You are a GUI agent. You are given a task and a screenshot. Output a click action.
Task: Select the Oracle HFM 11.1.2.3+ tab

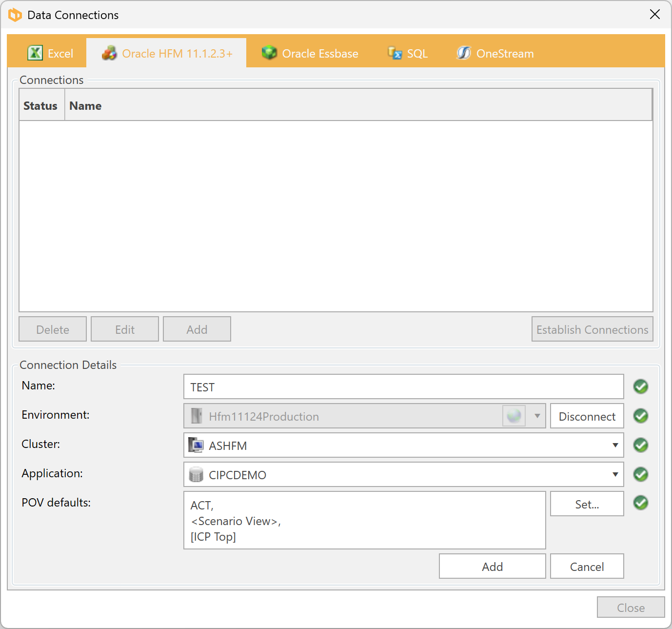pos(167,53)
